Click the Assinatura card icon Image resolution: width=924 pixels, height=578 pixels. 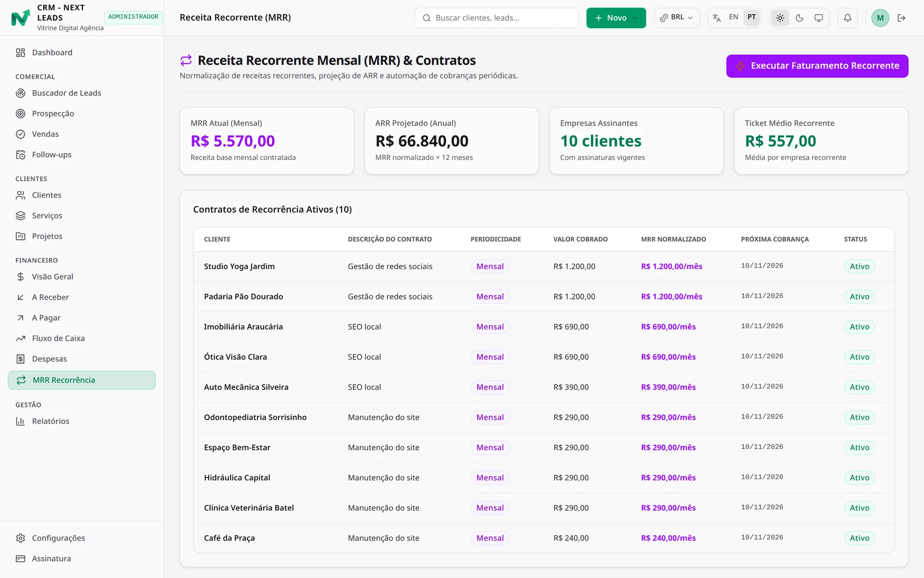pos(20,559)
